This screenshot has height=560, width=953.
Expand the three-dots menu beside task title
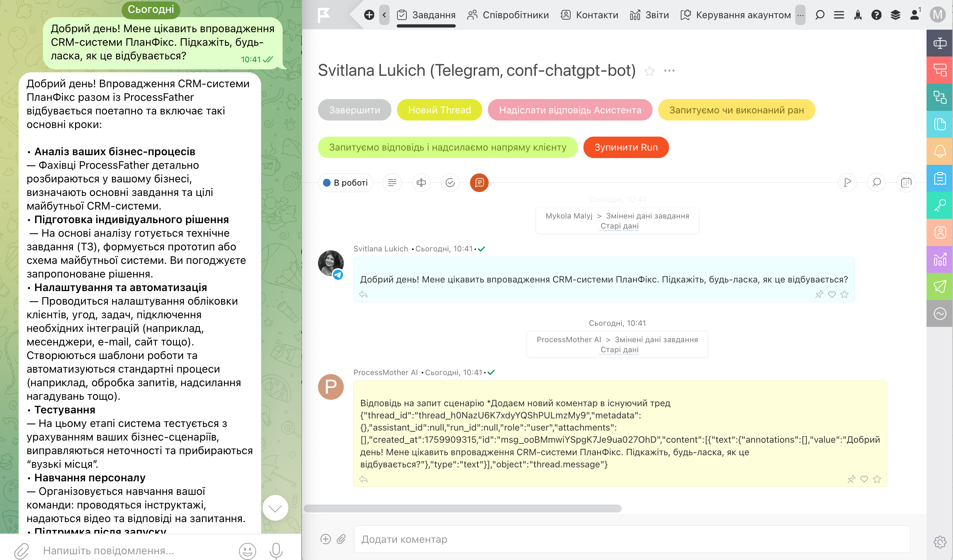tap(669, 71)
